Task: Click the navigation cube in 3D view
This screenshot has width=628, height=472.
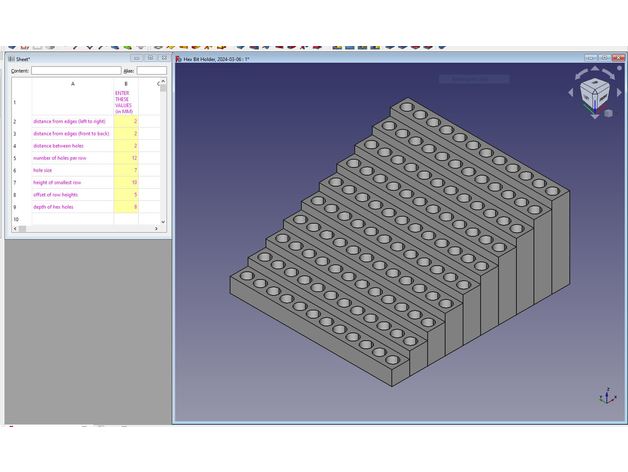Action: [x=593, y=93]
